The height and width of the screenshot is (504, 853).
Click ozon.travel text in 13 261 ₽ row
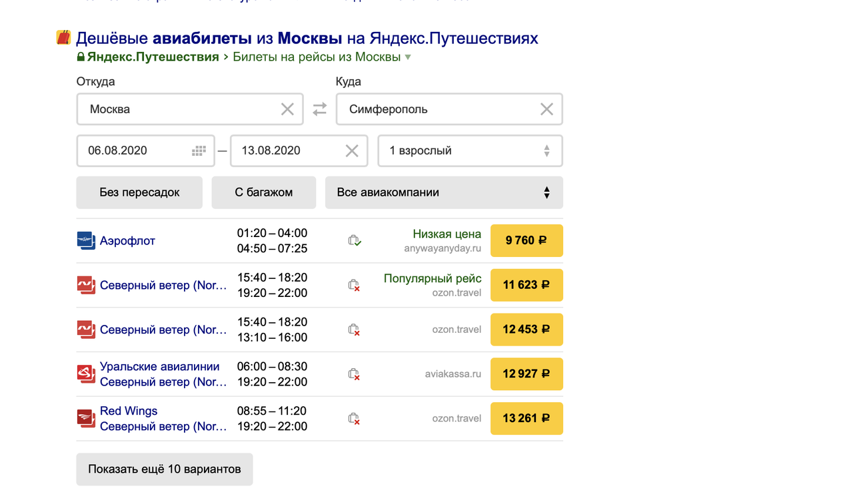click(x=456, y=419)
